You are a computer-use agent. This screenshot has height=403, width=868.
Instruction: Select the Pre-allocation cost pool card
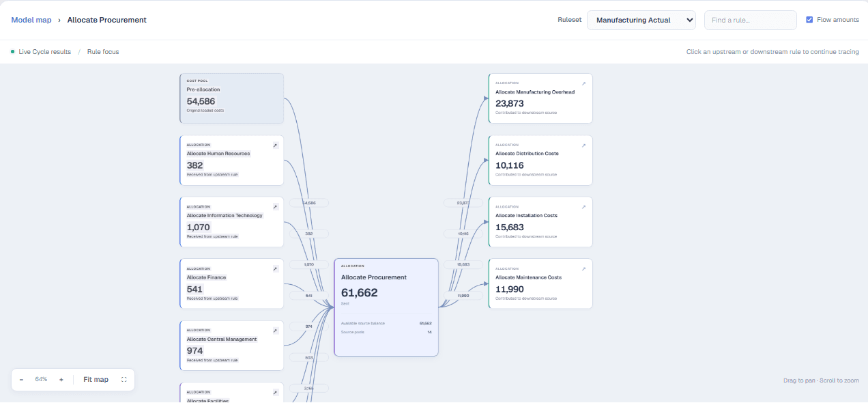pos(232,98)
